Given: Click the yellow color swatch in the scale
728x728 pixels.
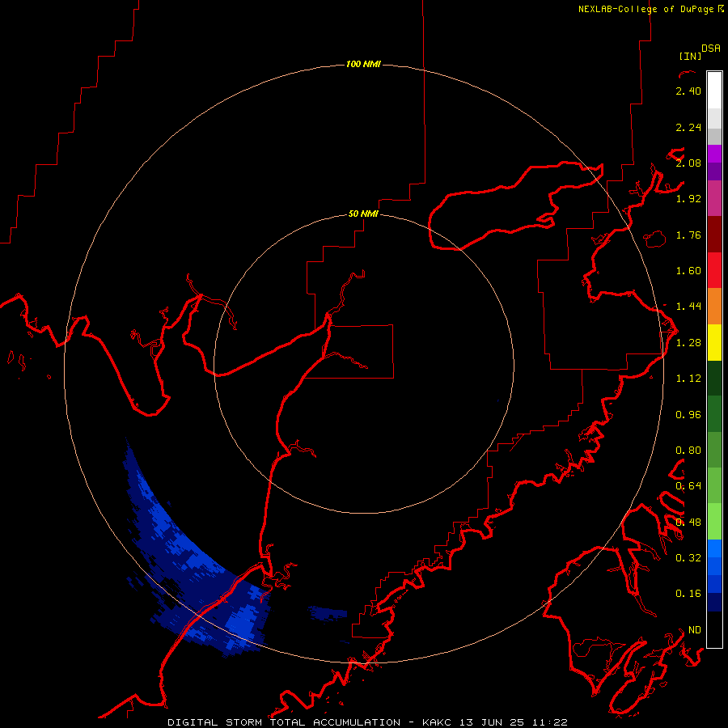Looking at the screenshot, I should click(714, 343).
